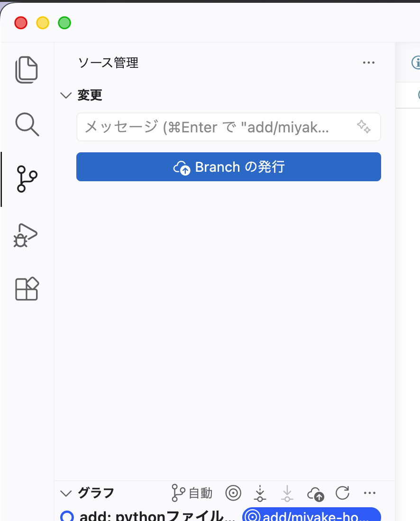Image resolution: width=420 pixels, height=521 pixels.
Task: Click the cloud upload icon in the graph toolbar
Action: [315, 494]
